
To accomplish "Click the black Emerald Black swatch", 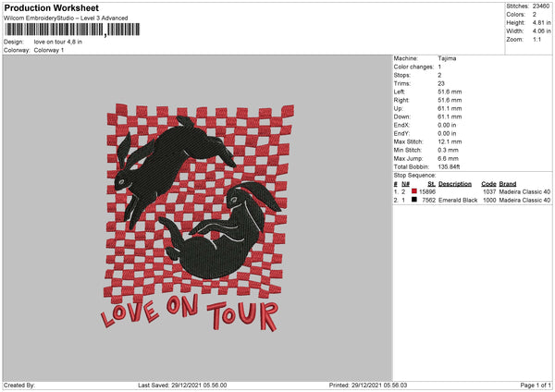I will click(x=414, y=200).
